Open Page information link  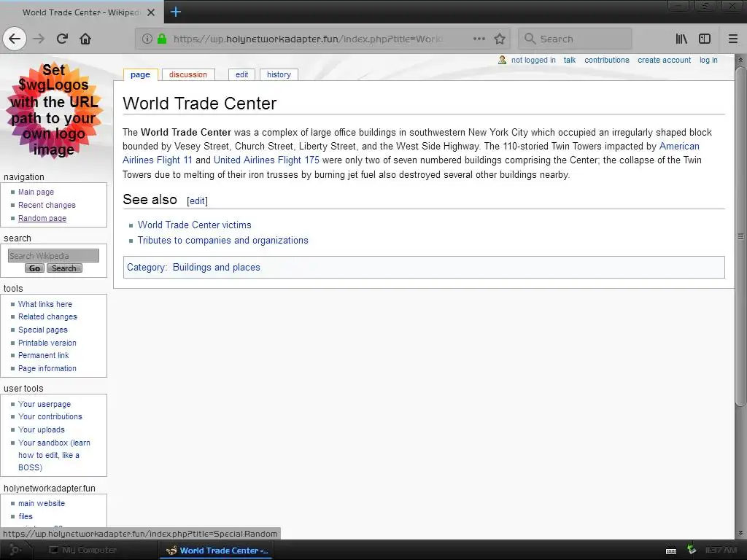(47, 368)
